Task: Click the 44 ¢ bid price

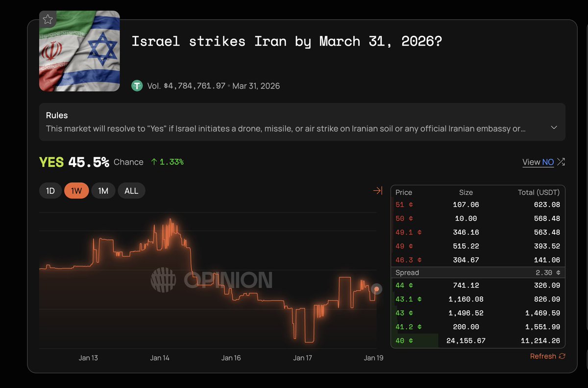Action: coord(404,285)
